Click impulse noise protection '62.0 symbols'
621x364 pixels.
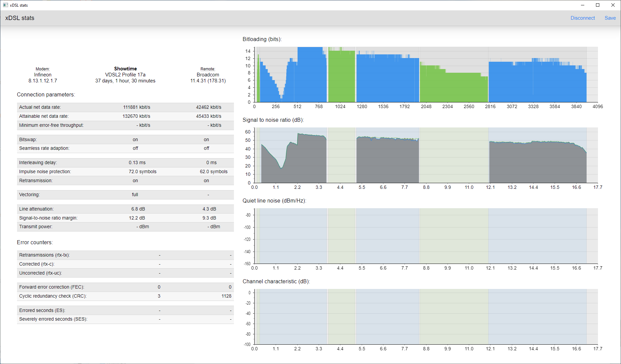coord(214,171)
